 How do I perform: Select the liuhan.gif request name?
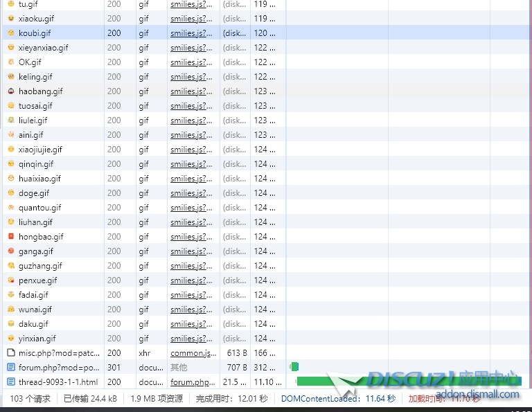pyautogui.click(x=35, y=222)
